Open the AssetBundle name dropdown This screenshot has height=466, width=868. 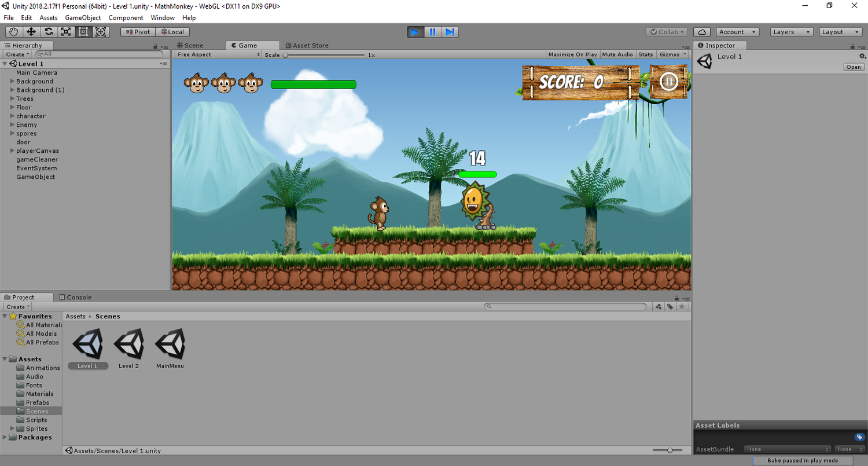[787, 449]
